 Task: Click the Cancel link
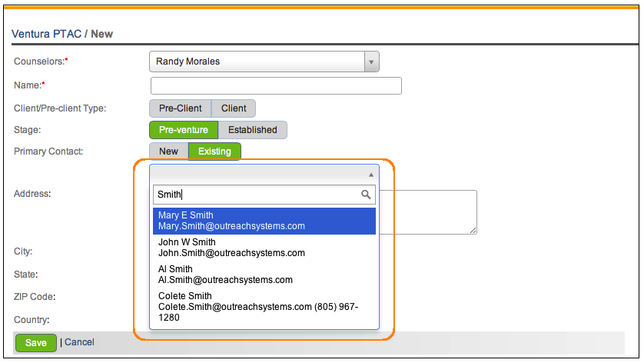[79, 342]
